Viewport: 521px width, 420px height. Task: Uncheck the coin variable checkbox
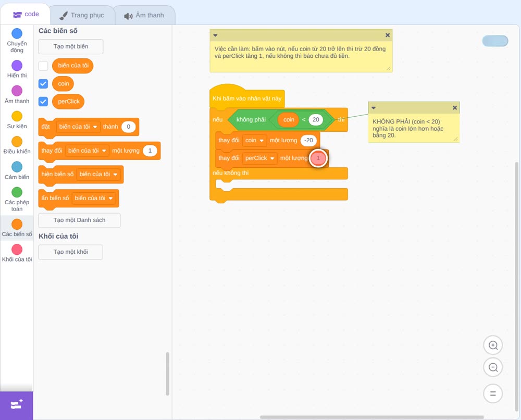point(43,84)
